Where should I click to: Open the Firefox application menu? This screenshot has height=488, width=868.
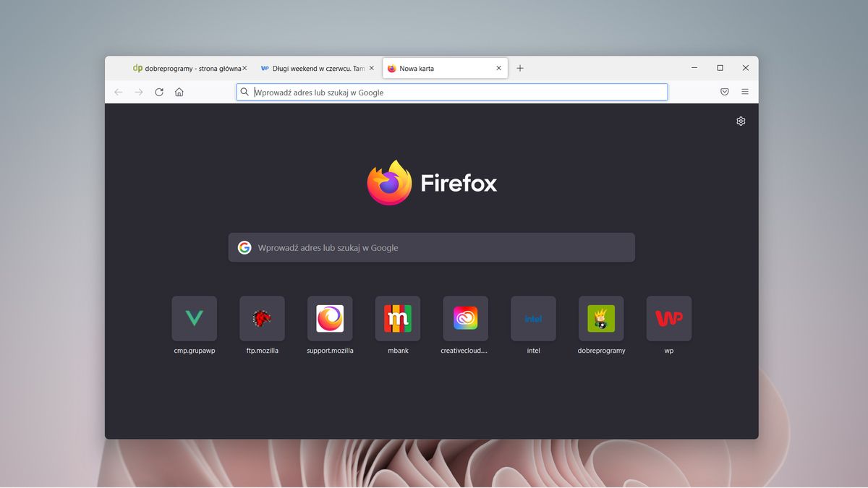pyautogui.click(x=745, y=92)
